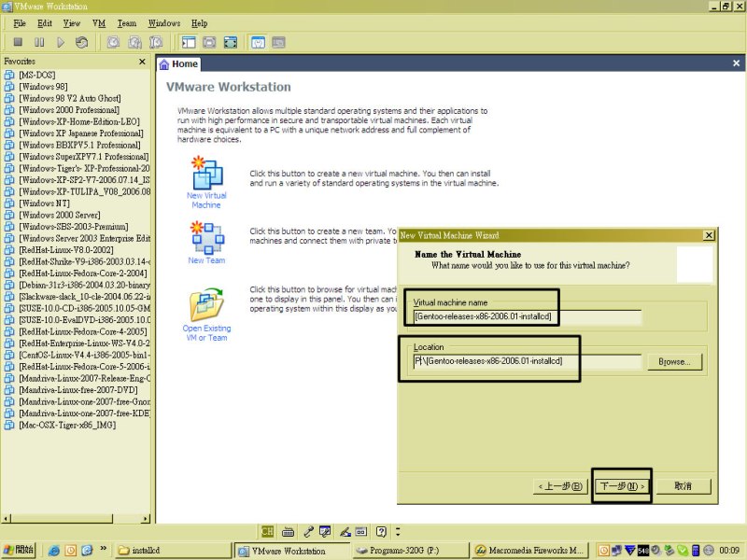Click the IME help question mark icon
Image resolution: width=747 pixels, height=560 pixels.
coord(381,531)
